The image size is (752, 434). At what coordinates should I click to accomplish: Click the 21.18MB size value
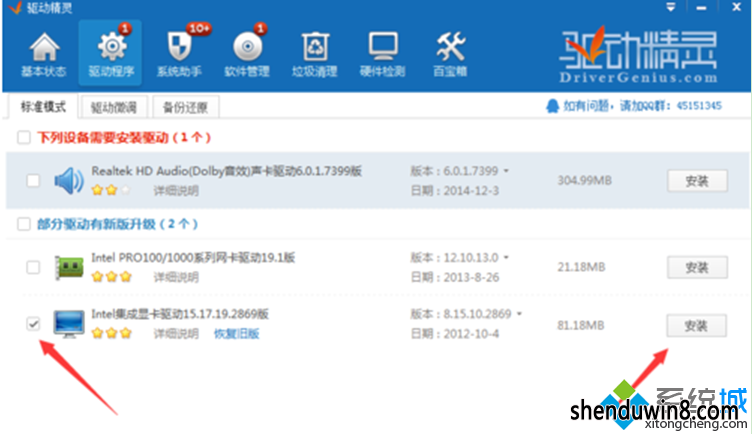click(581, 267)
